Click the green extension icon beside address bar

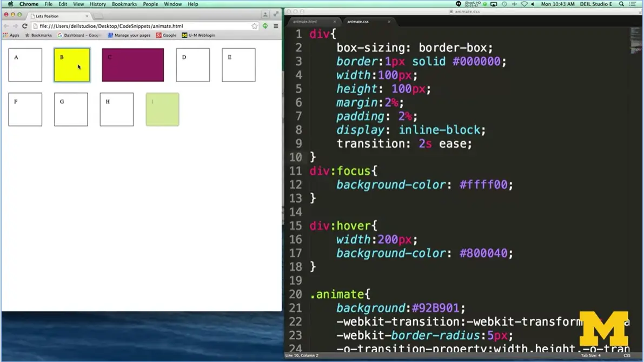pyautogui.click(x=265, y=26)
